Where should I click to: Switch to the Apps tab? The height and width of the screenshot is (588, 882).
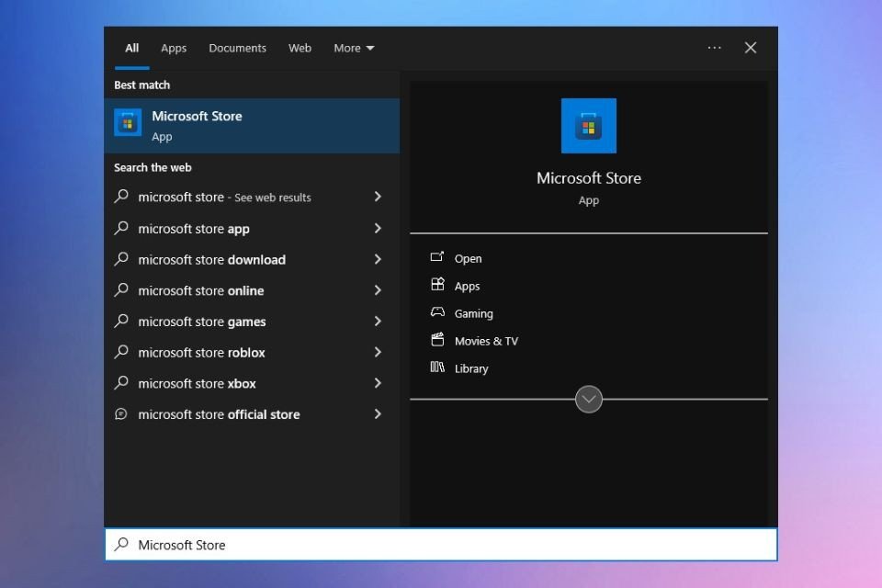point(173,48)
